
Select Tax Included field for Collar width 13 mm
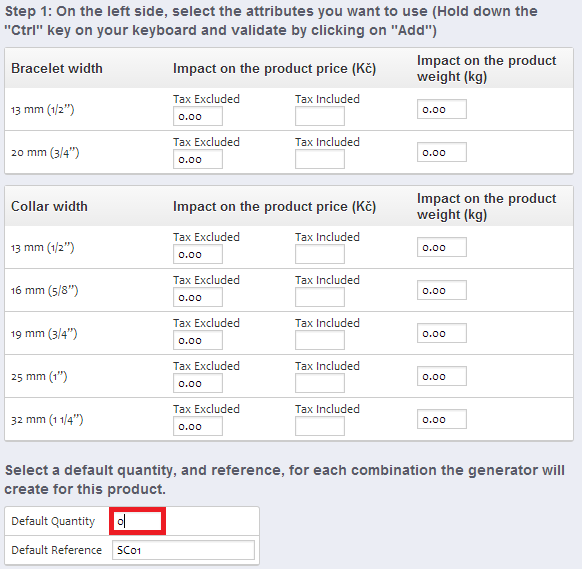tap(320, 255)
